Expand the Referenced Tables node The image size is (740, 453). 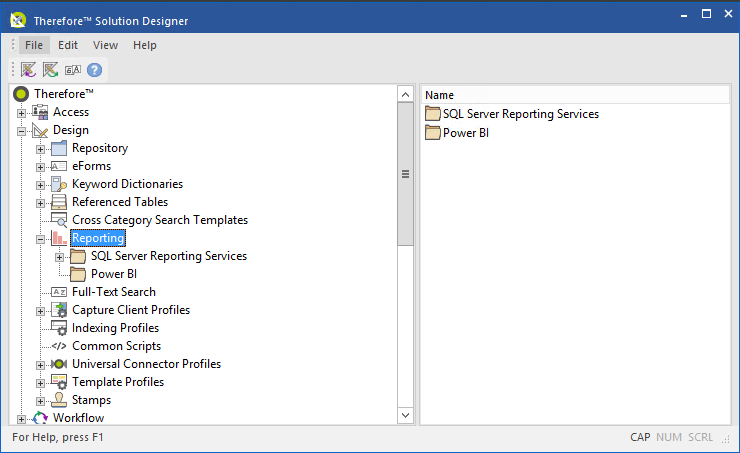(x=41, y=203)
